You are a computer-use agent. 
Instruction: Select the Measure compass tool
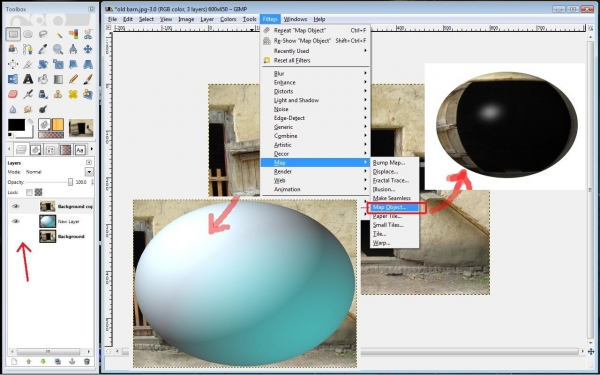tap(73, 49)
